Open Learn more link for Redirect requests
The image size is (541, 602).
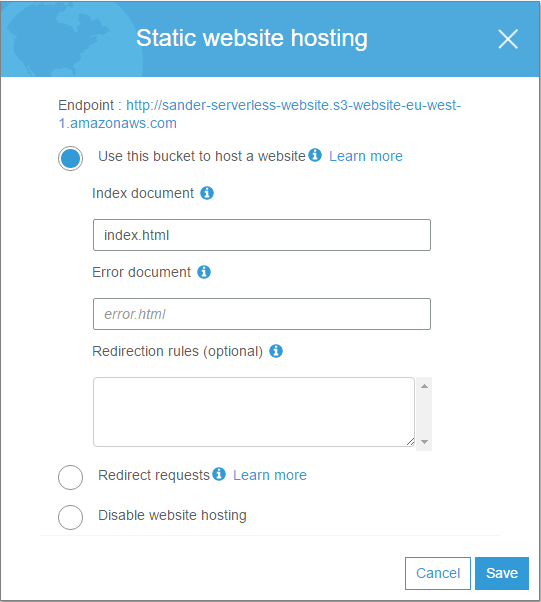point(270,475)
